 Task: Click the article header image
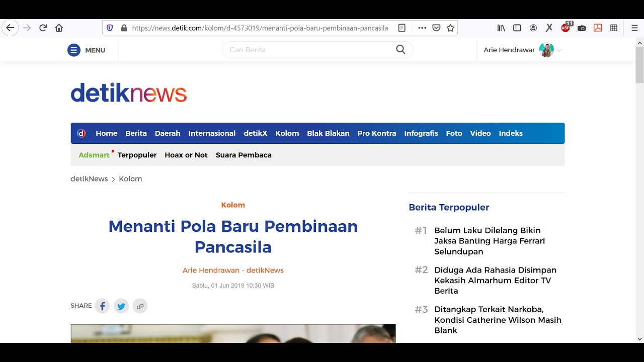coord(233,334)
